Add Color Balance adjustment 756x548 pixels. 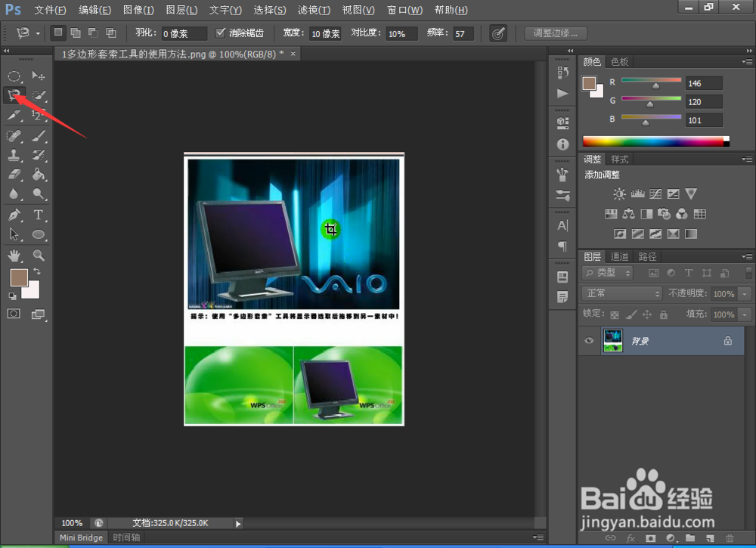628,214
